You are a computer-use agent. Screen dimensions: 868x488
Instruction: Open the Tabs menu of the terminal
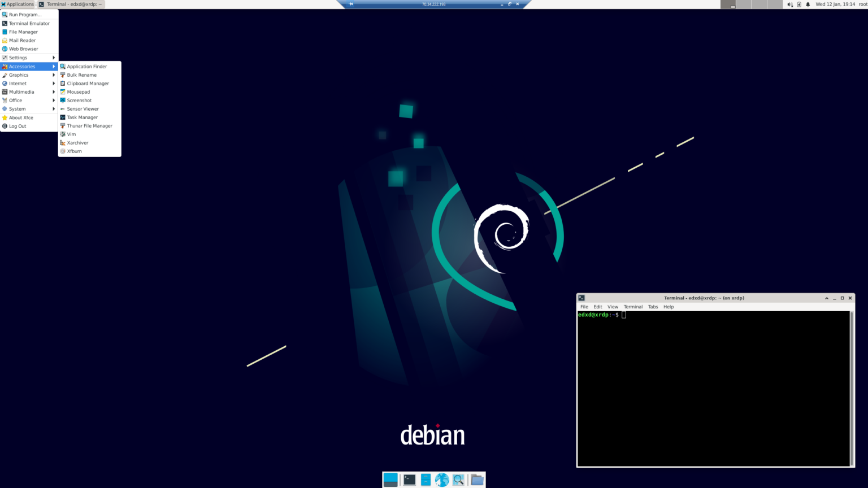pyautogui.click(x=653, y=307)
